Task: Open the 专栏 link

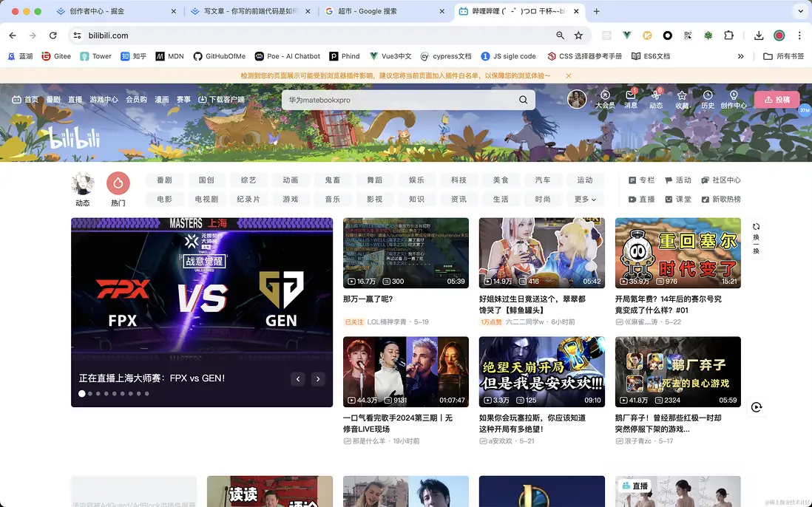Action: (642, 180)
